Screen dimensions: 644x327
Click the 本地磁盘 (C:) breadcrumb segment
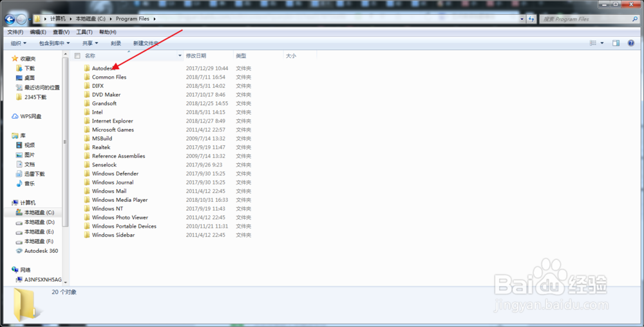tap(90, 19)
